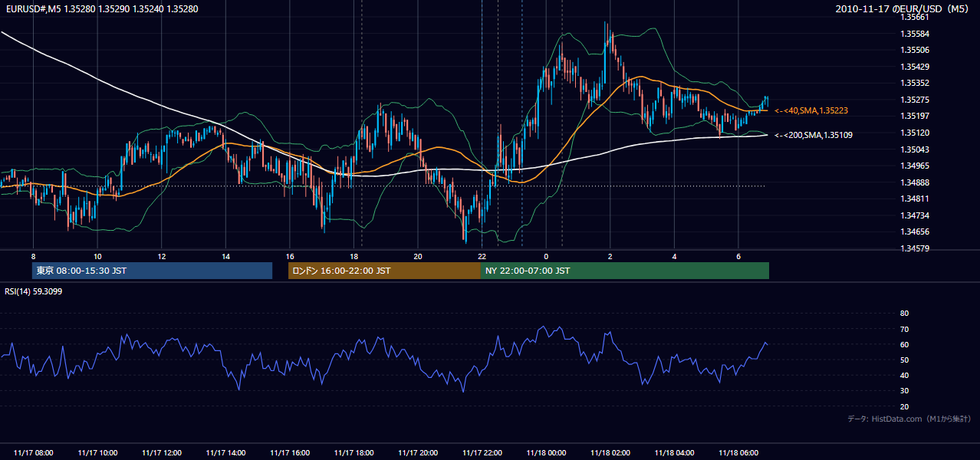Click RSI scale value 70
The image size is (980, 460).
click(904, 329)
